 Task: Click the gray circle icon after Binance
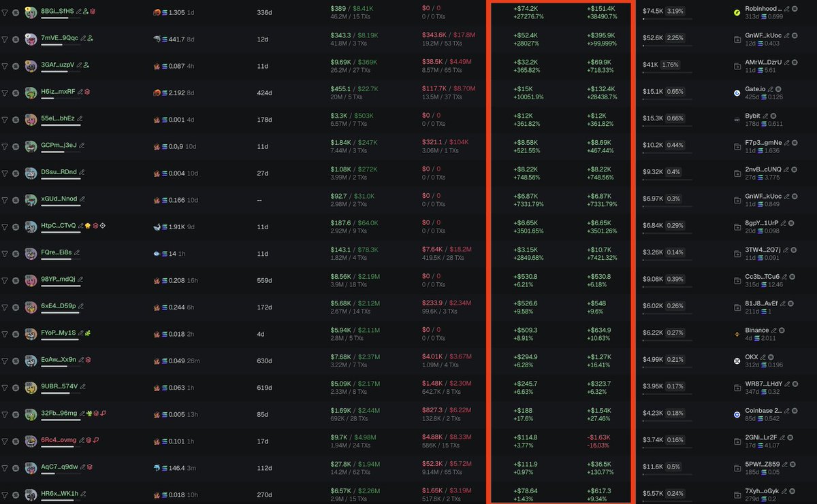(x=782, y=331)
